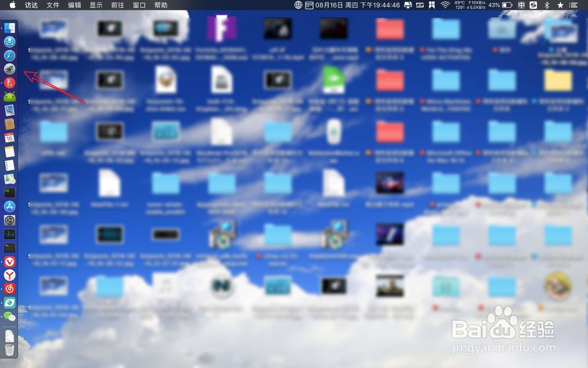588x368 pixels.
Task: Open Launchpad rocket icon in Dock
Action: coord(9,69)
